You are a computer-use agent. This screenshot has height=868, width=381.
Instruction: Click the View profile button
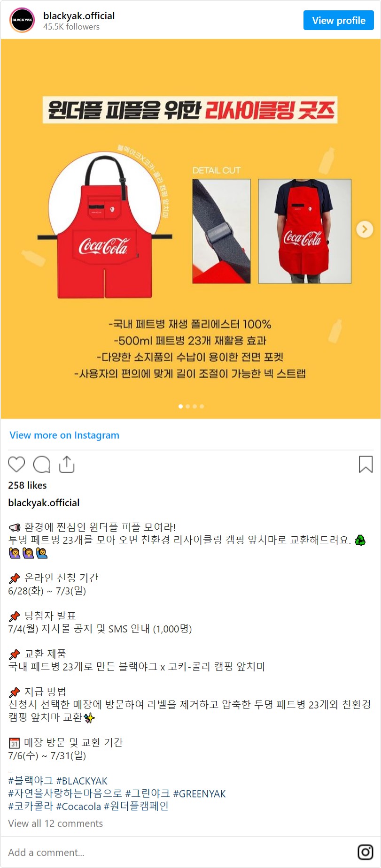338,20
